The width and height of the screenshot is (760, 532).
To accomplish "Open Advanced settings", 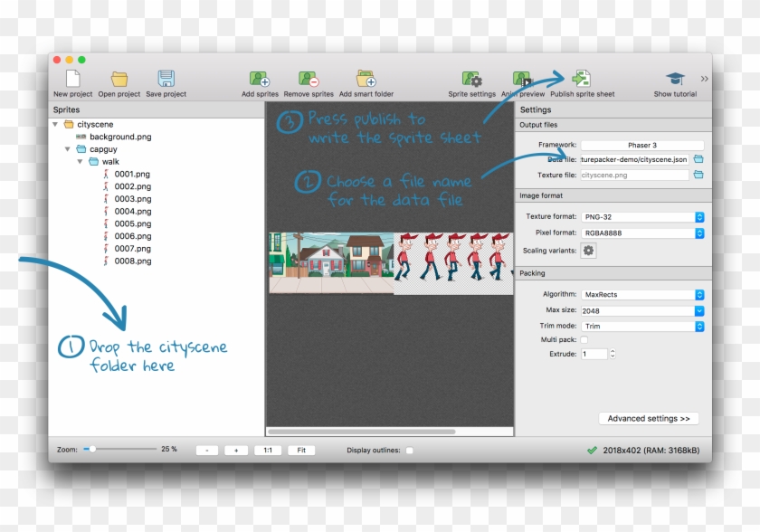I will click(x=648, y=418).
